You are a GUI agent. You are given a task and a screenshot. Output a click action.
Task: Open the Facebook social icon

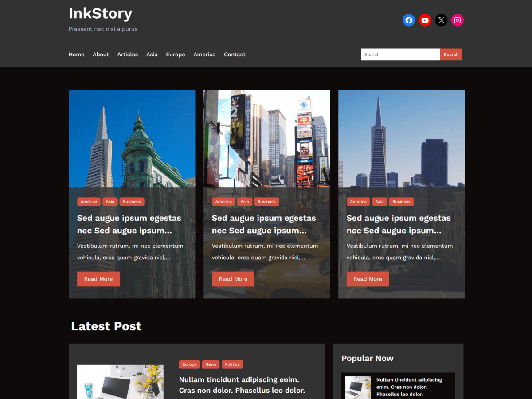click(408, 20)
